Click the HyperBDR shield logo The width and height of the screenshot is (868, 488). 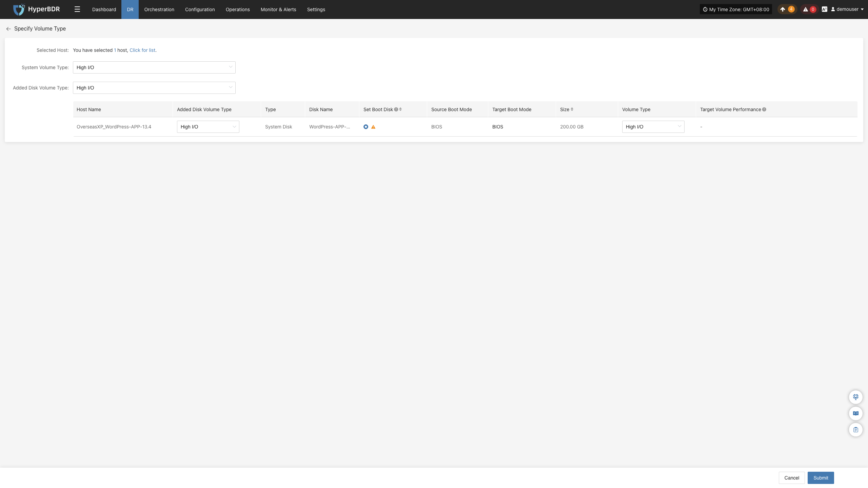(x=19, y=9)
